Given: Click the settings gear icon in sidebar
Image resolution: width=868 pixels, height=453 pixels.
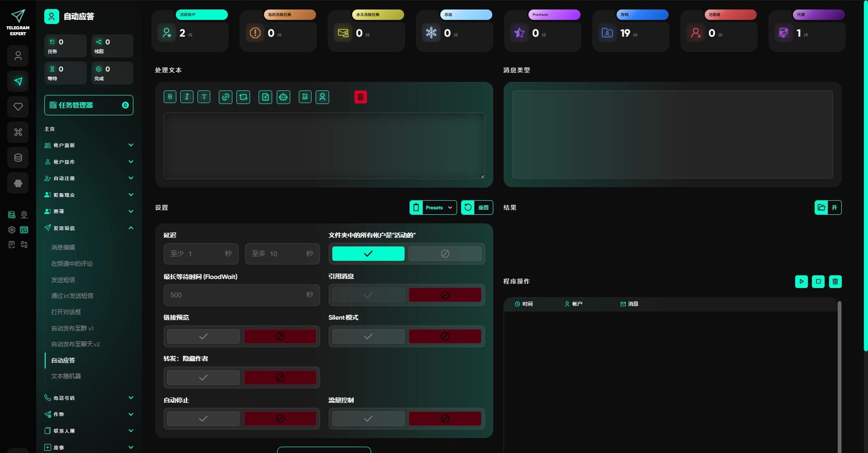Looking at the screenshot, I should coord(12,230).
